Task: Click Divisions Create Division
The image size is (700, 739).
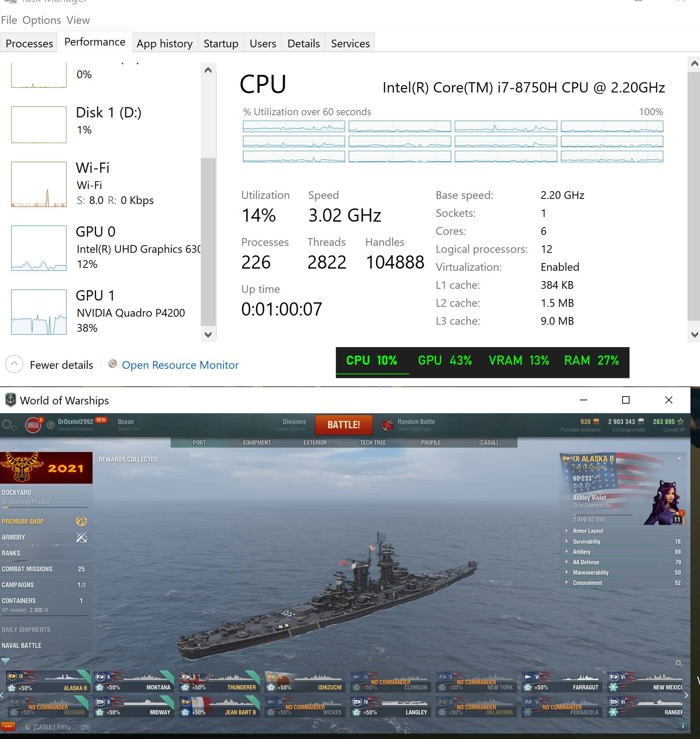Action: point(291,425)
